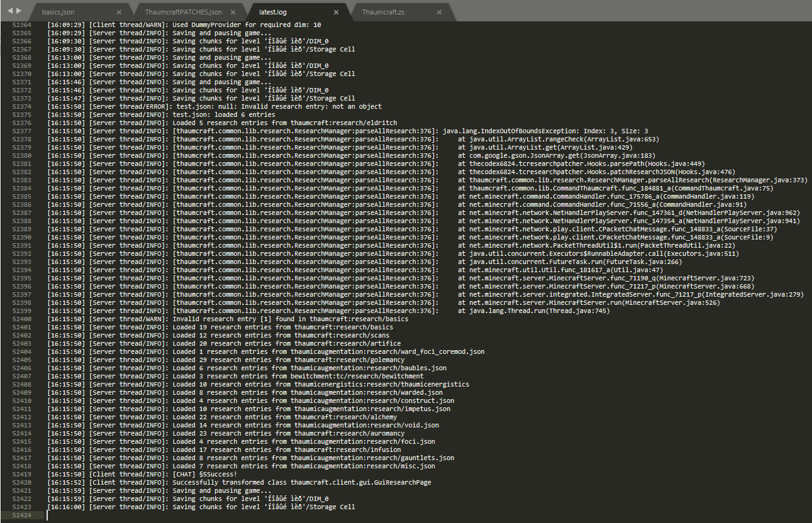Place cursor on empty last line 52424
812x523 pixels.
pyautogui.click(x=428, y=515)
